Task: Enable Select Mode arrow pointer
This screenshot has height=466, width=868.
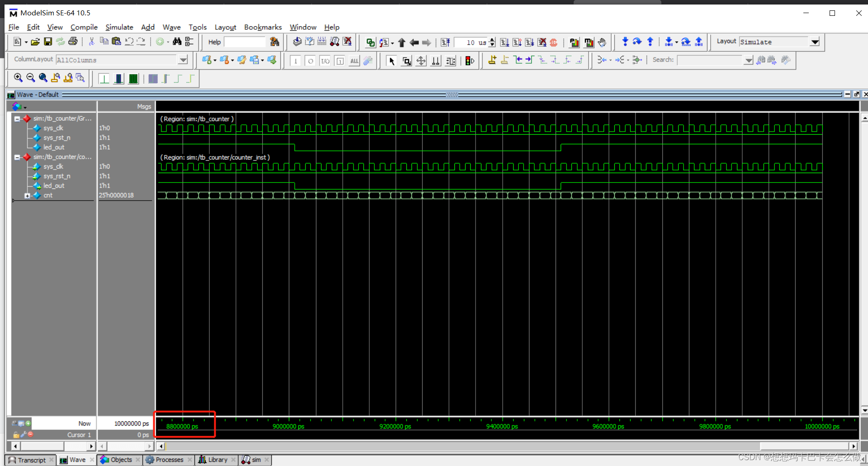Action: point(392,61)
